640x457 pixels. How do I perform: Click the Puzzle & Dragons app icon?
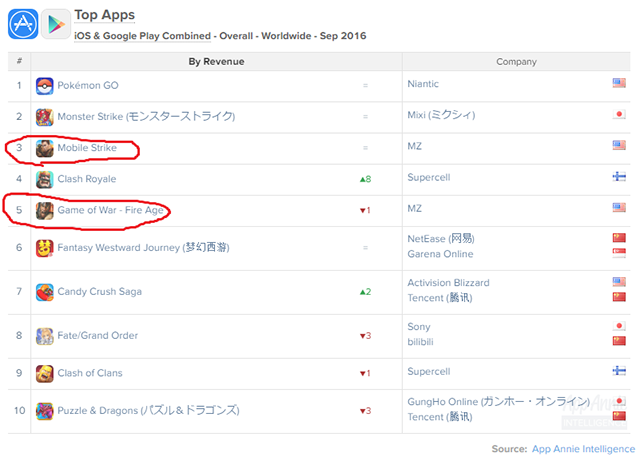44,411
